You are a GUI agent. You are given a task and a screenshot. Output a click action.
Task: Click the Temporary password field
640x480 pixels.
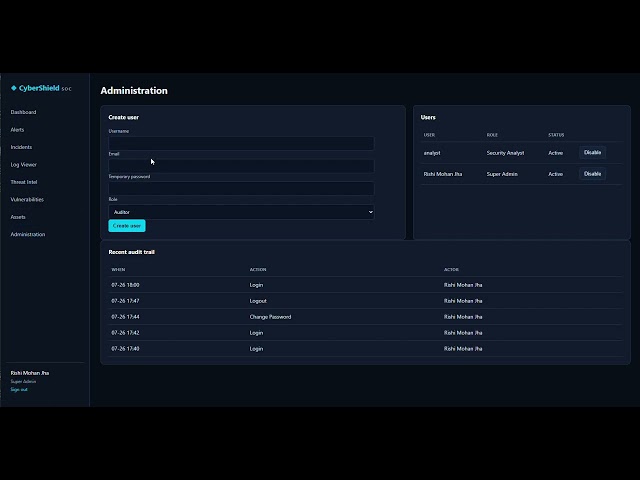click(241, 189)
